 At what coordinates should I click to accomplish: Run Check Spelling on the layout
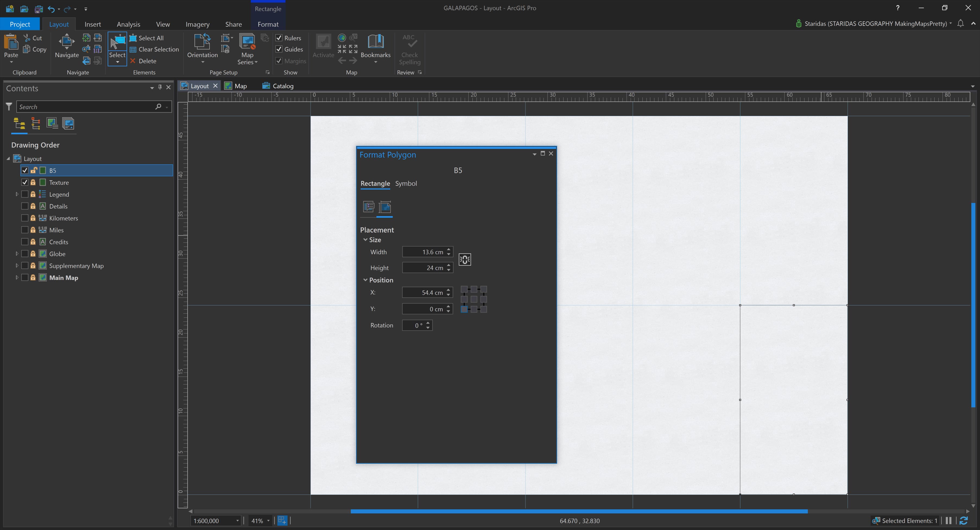click(x=409, y=49)
